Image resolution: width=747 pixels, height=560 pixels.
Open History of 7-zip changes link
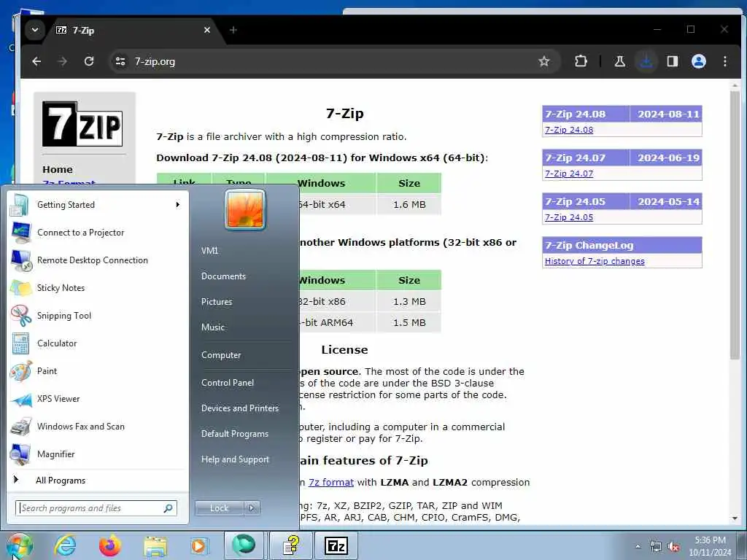(595, 261)
